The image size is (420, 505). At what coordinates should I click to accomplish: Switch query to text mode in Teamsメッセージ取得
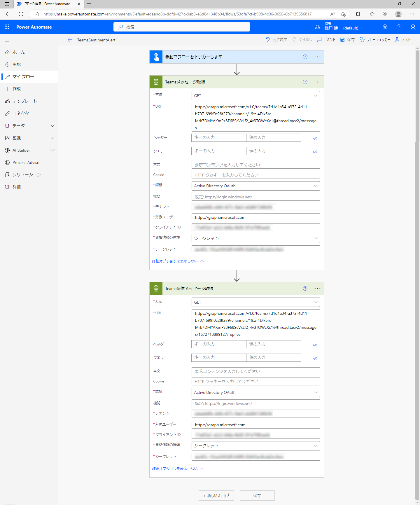pyautogui.click(x=315, y=152)
